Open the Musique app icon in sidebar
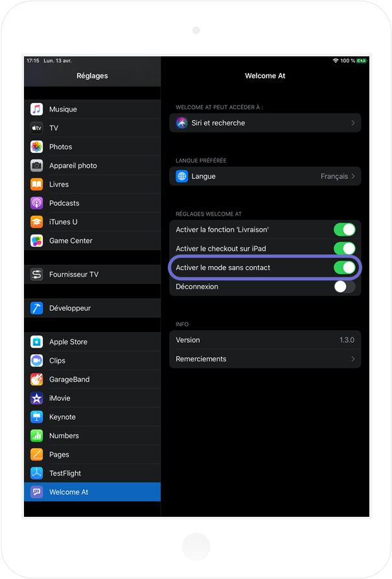The height and width of the screenshot is (579, 392). pos(36,109)
